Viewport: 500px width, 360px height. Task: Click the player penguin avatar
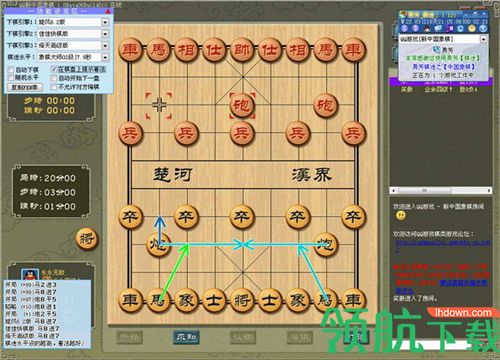tap(30, 275)
